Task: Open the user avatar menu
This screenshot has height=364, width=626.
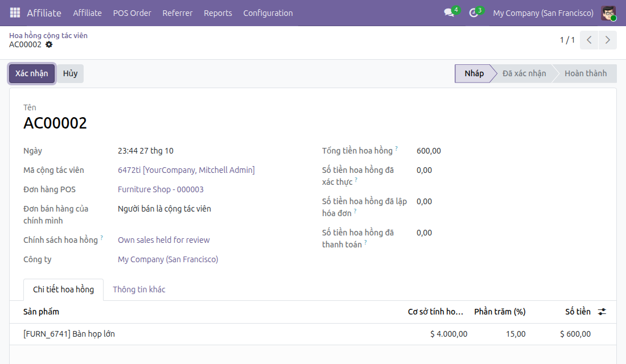Action: pos(608,13)
